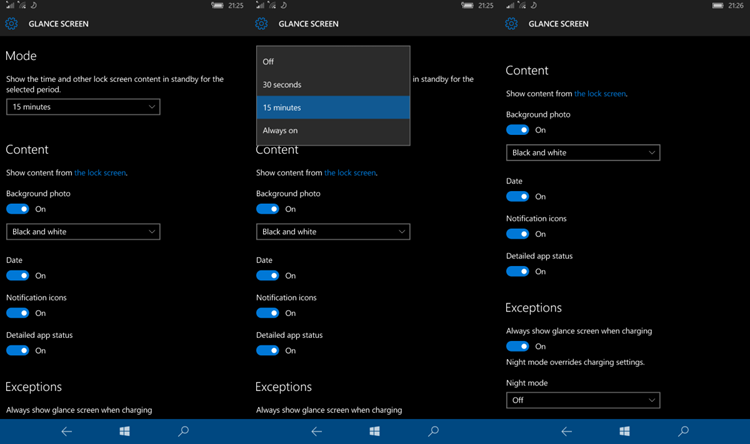Toggle Notification icons on left phone
Image resolution: width=750 pixels, height=444 pixels.
(x=18, y=313)
